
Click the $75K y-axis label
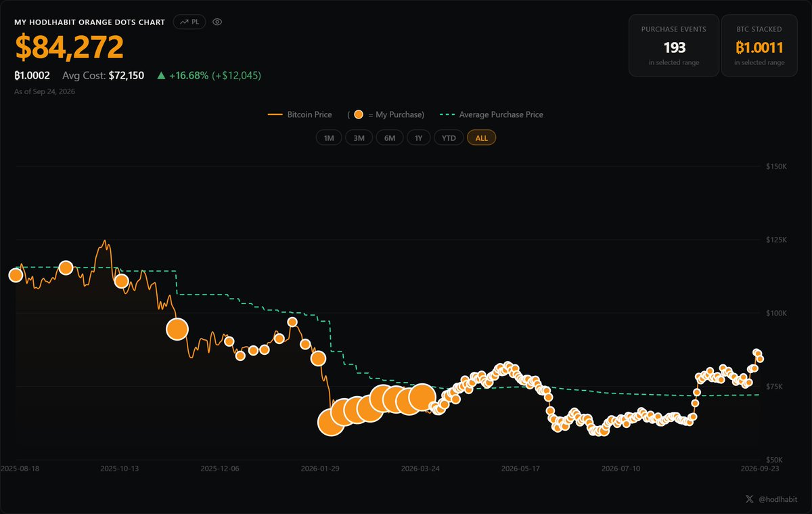point(774,387)
